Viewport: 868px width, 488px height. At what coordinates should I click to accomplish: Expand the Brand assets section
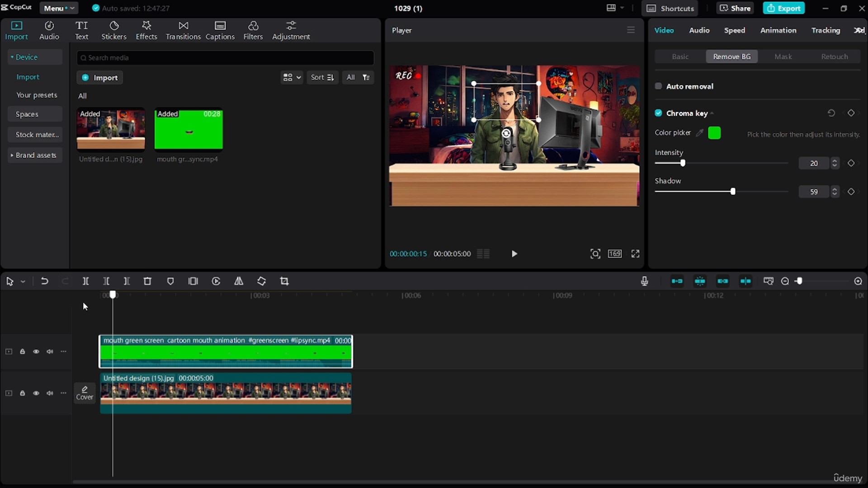[x=35, y=155]
